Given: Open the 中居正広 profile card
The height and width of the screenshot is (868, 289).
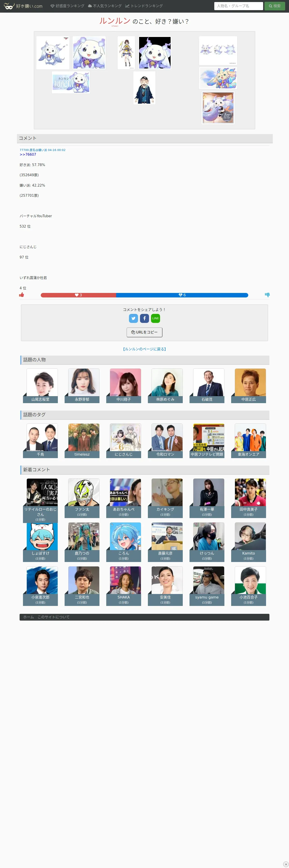Looking at the screenshot, I should pyautogui.click(x=249, y=386).
